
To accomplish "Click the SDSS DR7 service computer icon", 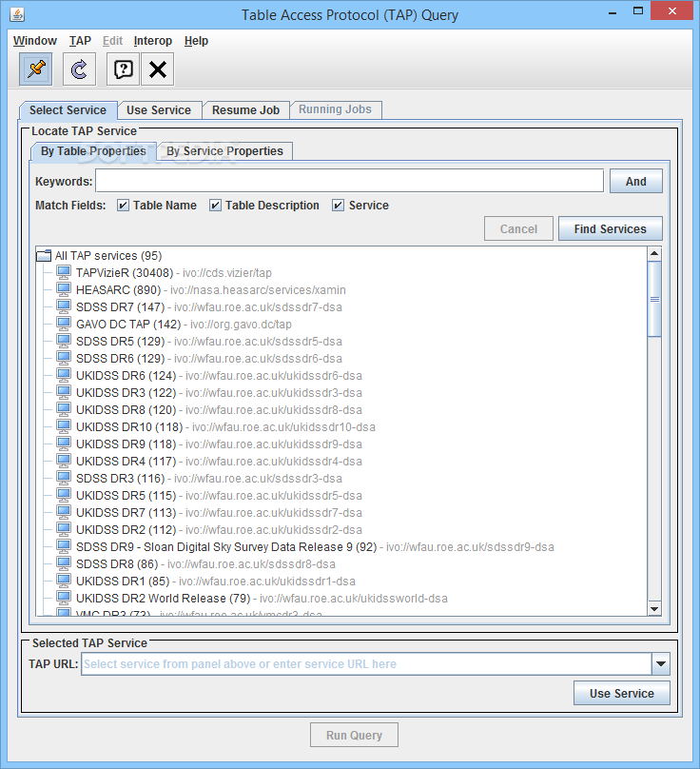I will (x=64, y=306).
